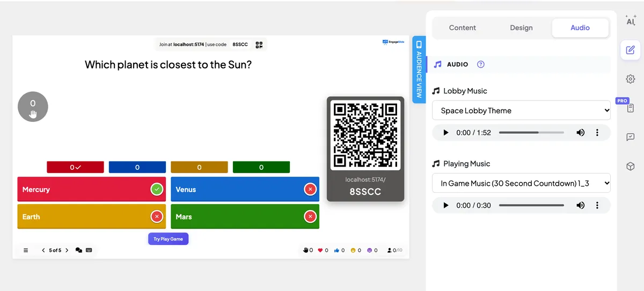Mute the Lobby Music preview player
This screenshot has height=291, width=644.
click(581, 133)
